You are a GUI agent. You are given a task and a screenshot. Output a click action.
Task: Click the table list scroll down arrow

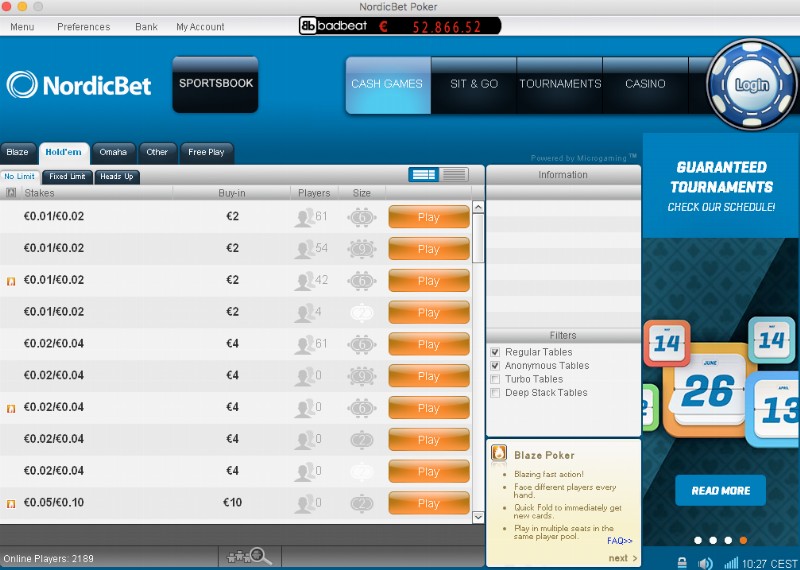[478, 517]
